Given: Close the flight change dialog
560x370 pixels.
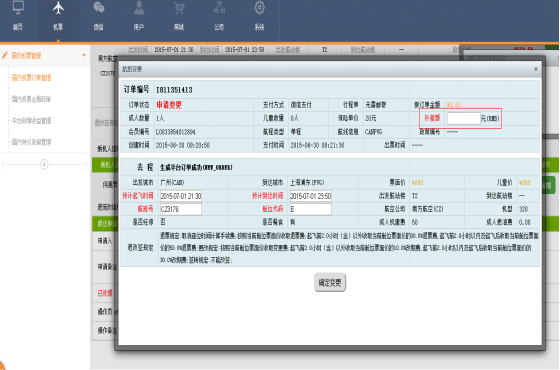Looking at the screenshot, I should point(535,69).
